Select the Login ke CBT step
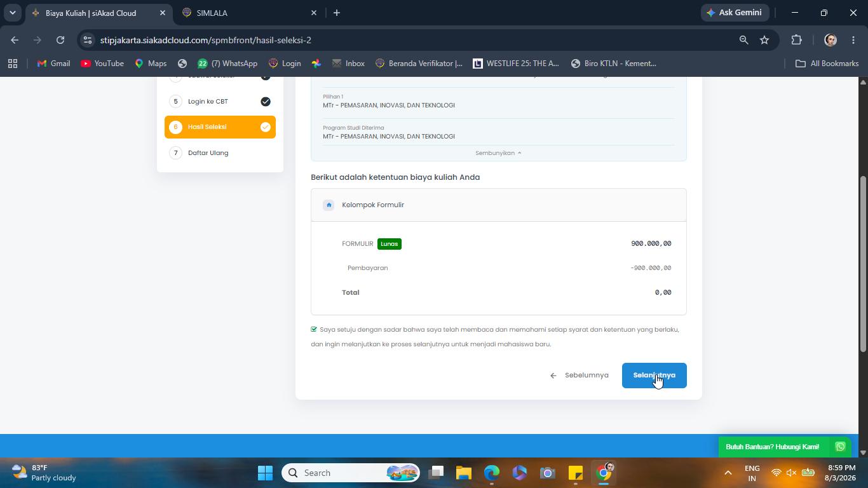 220,102
